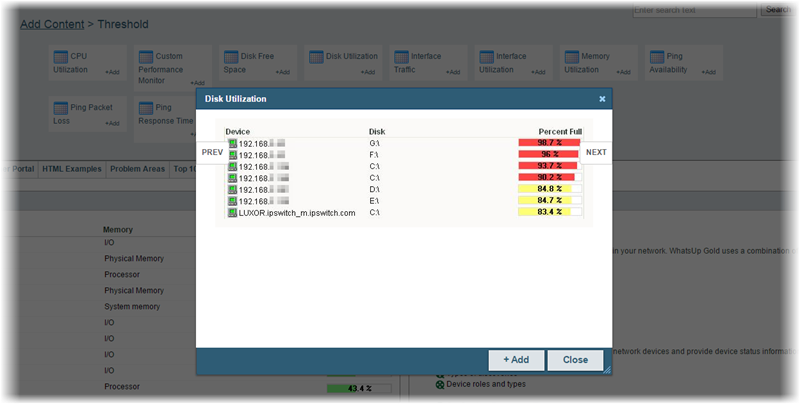Click device icon in the F:\ disk row
The image size is (800, 404).
(233, 155)
